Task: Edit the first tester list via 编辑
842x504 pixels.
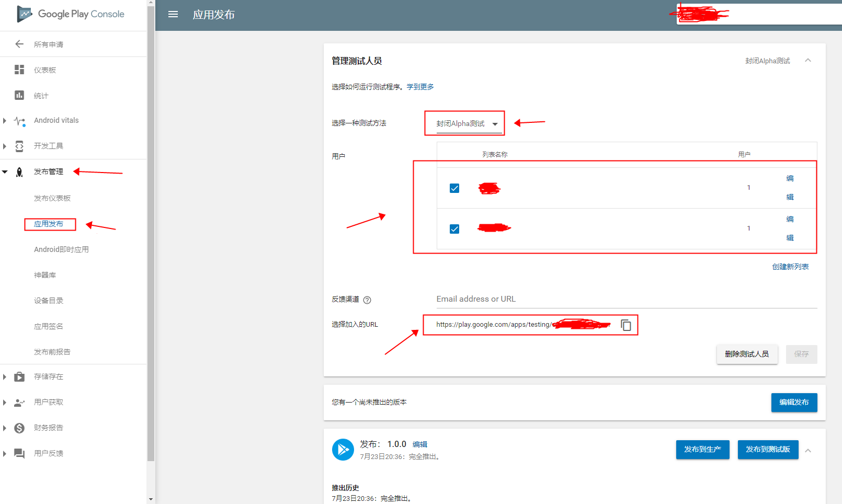Action: [790, 188]
